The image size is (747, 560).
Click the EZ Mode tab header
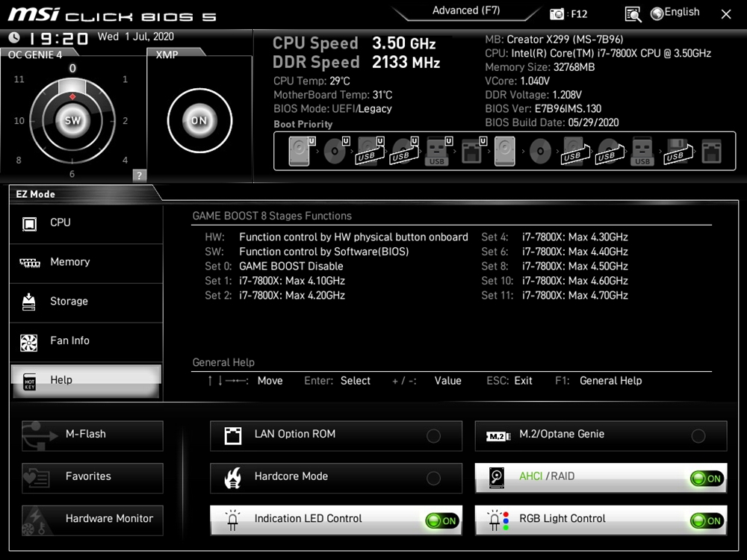point(35,194)
